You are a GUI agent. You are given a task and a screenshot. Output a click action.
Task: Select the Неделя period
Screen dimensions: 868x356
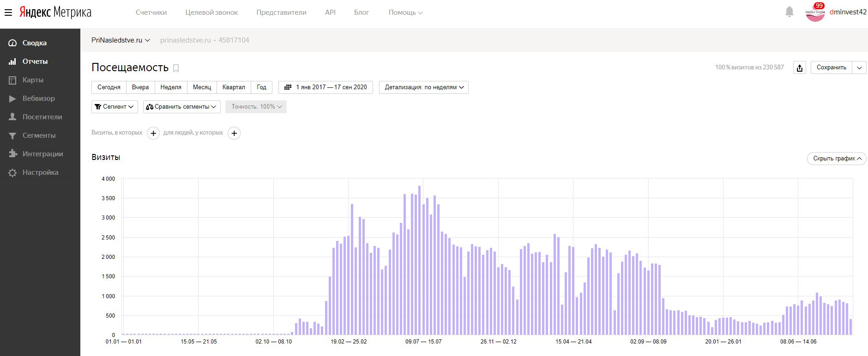pos(171,87)
